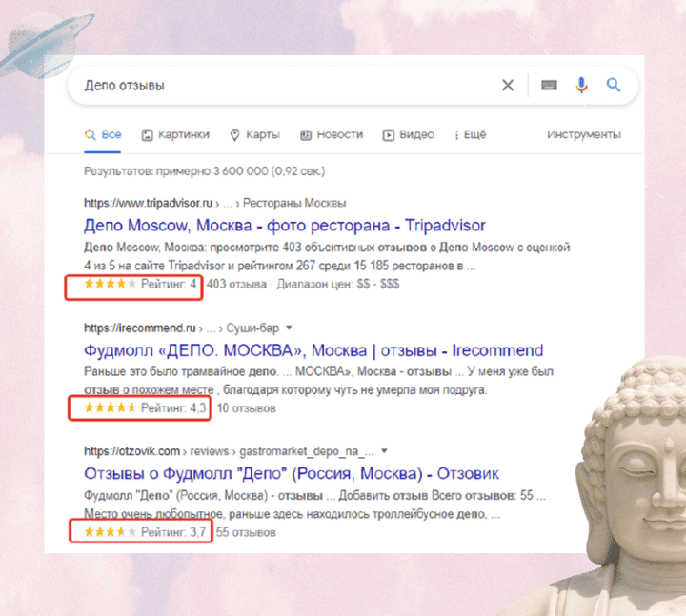
Task: Clear the search query with the X icon
Action: tap(508, 85)
